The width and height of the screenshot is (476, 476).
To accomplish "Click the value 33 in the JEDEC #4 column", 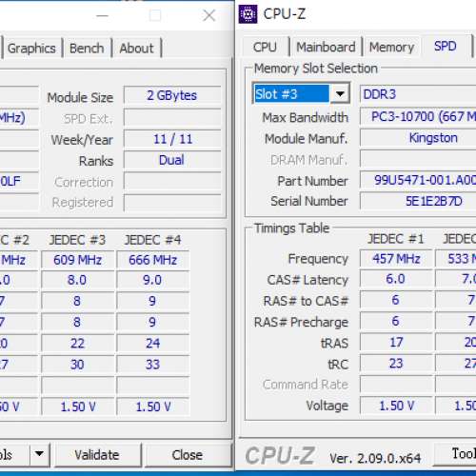I will pyautogui.click(x=153, y=365).
